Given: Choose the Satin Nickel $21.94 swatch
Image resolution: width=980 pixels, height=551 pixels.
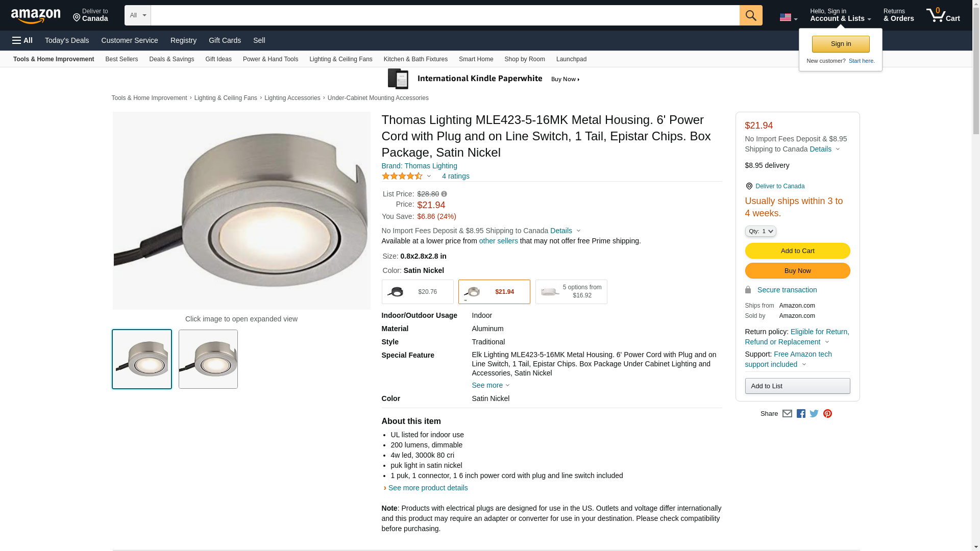Looking at the screenshot, I should (x=494, y=292).
